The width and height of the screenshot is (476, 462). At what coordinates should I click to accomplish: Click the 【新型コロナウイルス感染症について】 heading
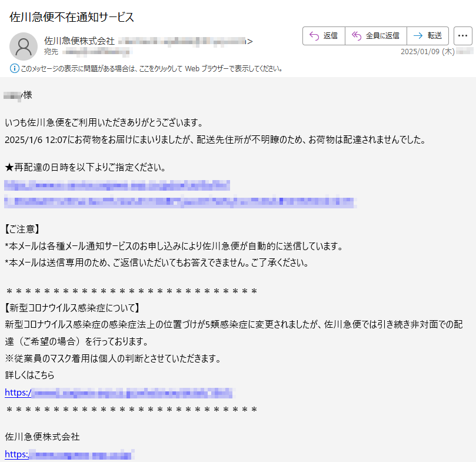click(72, 308)
